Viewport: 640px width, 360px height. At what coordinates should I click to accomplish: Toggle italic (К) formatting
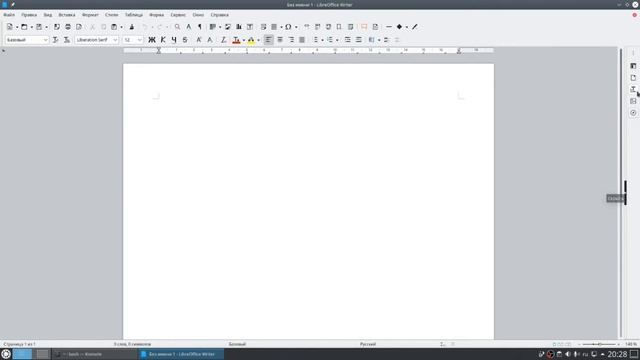pos(163,40)
